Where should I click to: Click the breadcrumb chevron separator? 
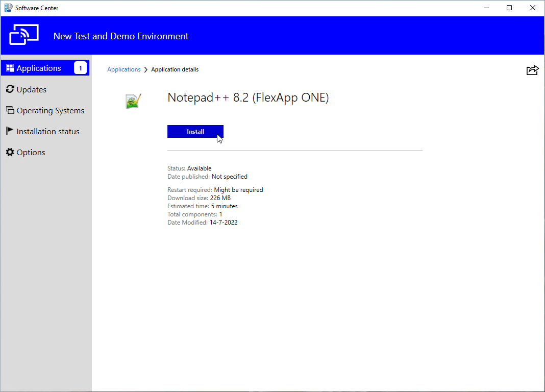click(x=146, y=69)
